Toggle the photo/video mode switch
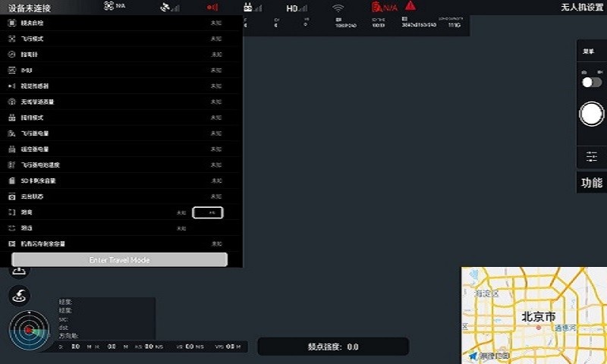Screen dimensions: 607x364 [592, 82]
